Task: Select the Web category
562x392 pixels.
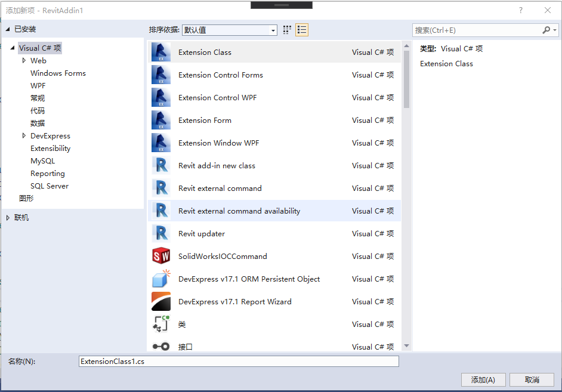Action: (38, 60)
